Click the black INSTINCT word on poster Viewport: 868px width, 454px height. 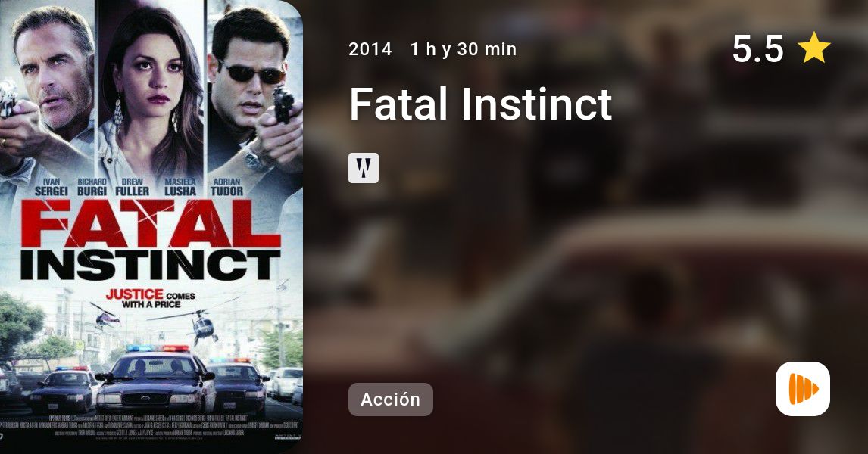pyautogui.click(x=150, y=266)
